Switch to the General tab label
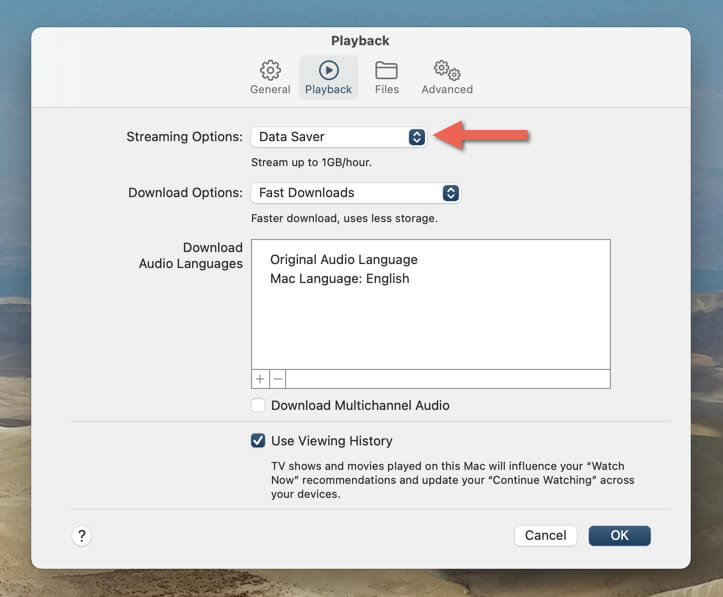The height and width of the screenshot is (597, 723). coord(270,89)
